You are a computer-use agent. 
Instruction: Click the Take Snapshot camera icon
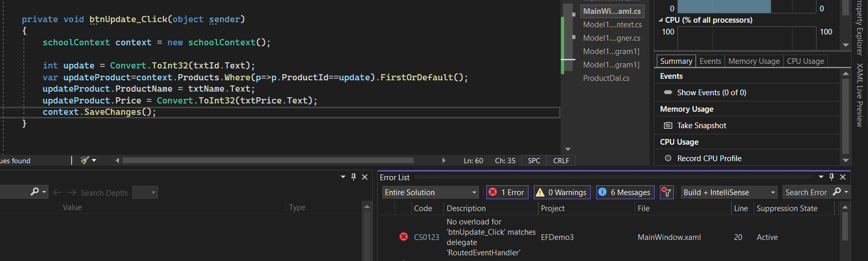pyautogui.click(x=668, y=126)
